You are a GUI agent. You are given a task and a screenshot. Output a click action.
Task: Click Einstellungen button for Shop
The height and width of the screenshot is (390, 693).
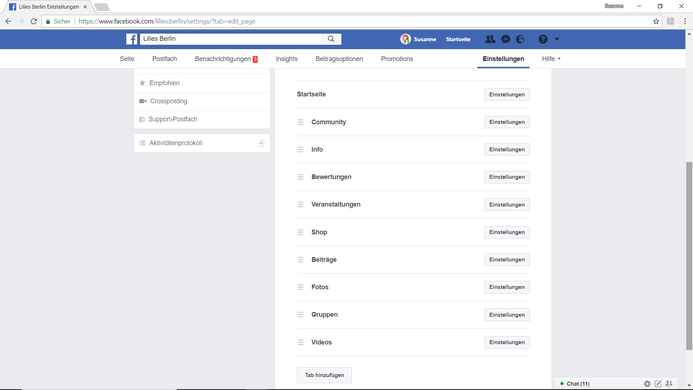click(x=506, y=232)
